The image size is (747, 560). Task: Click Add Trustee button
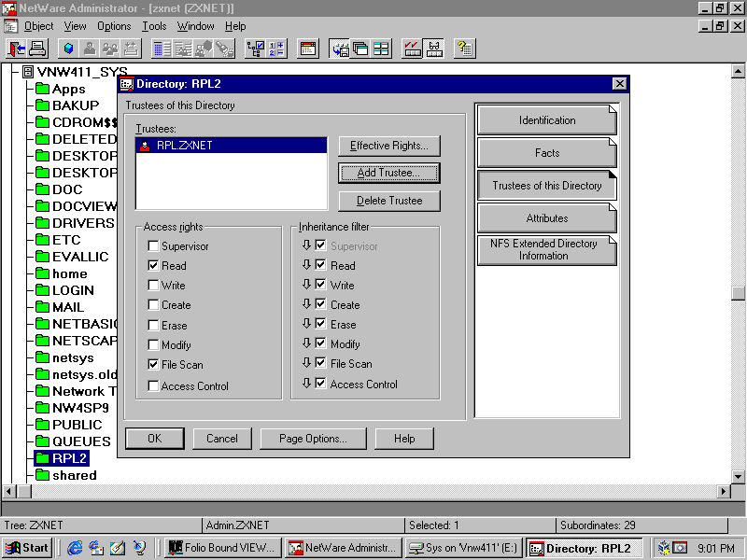[x=389, y=173]
